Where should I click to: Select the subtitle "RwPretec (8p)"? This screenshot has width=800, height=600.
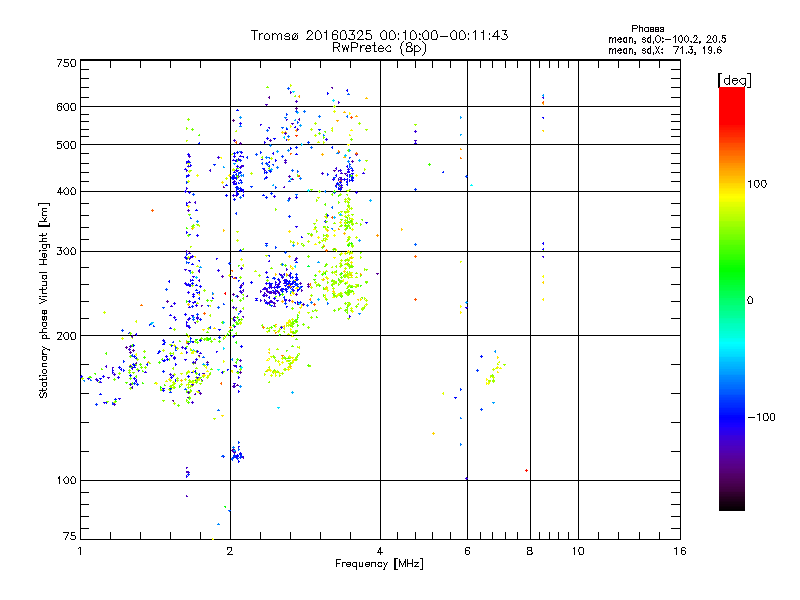pyautogui.click(x=379, y=48)
